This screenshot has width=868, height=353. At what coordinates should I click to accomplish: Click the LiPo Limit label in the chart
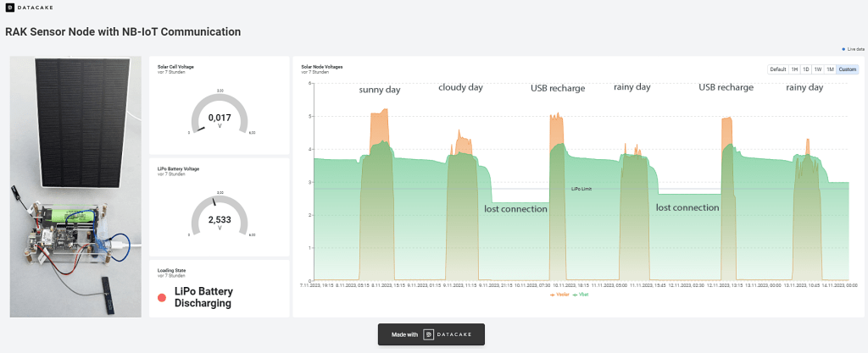581,189
